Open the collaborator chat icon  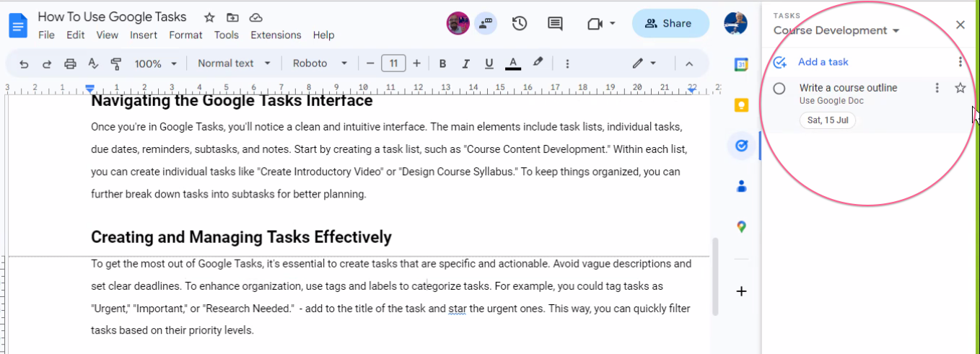pos(486,24)
